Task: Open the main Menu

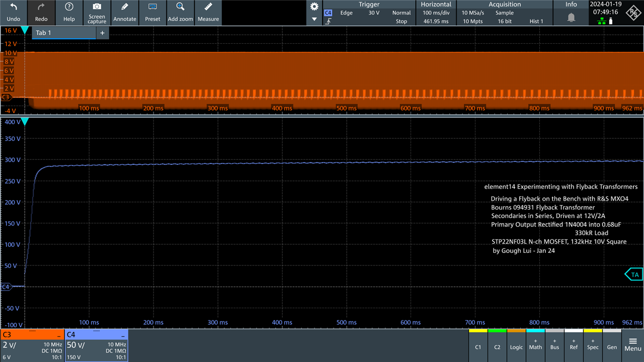Action: 633,344
